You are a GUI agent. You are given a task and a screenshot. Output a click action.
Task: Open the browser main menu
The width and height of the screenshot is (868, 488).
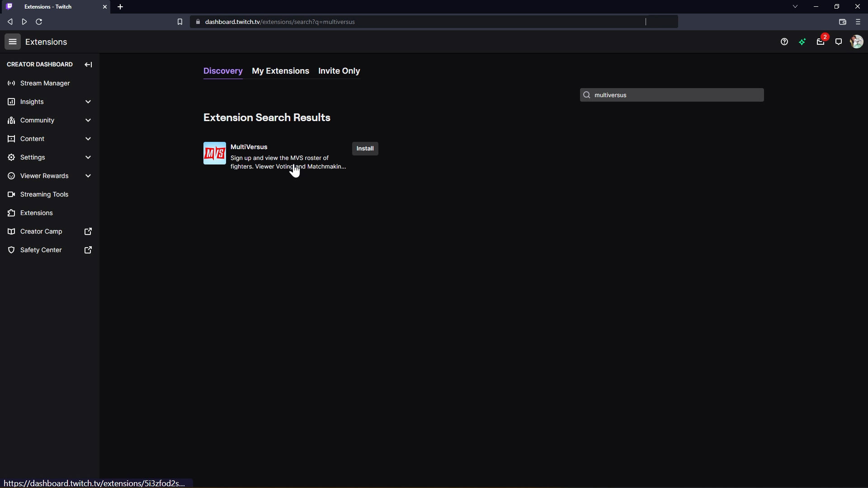(x=858, y=22)
